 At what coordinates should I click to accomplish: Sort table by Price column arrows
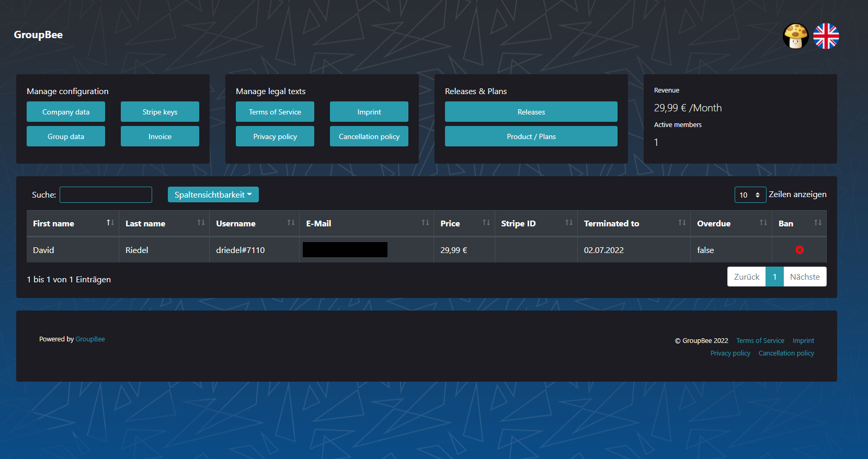pos(486,223)
